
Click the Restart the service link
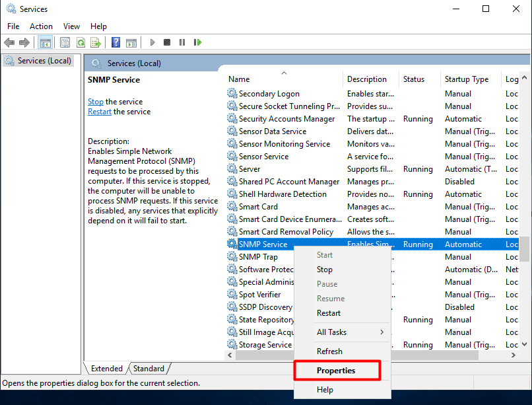100,112
